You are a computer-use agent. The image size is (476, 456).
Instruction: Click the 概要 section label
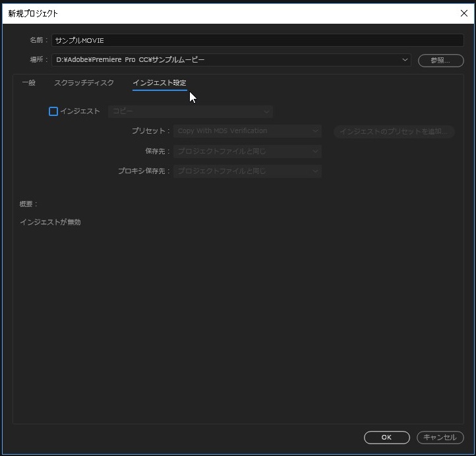pyautogui.click(x=29, y=204)
